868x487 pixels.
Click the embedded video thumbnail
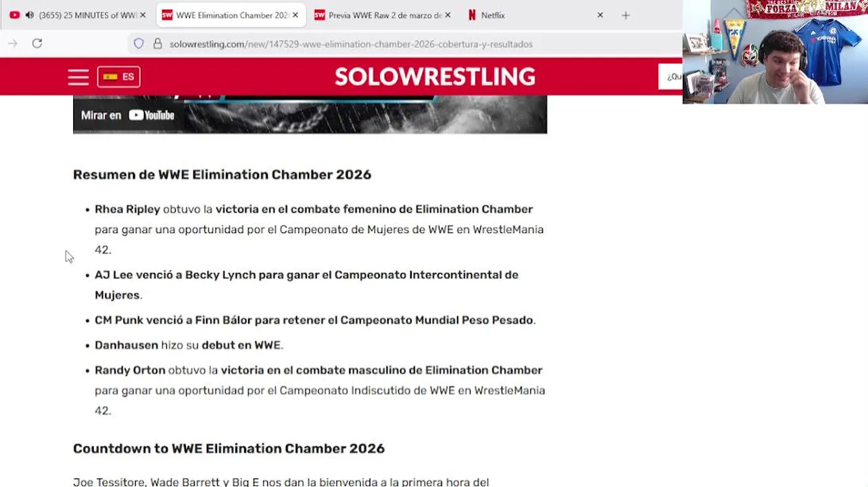click(x=365, y=114)
